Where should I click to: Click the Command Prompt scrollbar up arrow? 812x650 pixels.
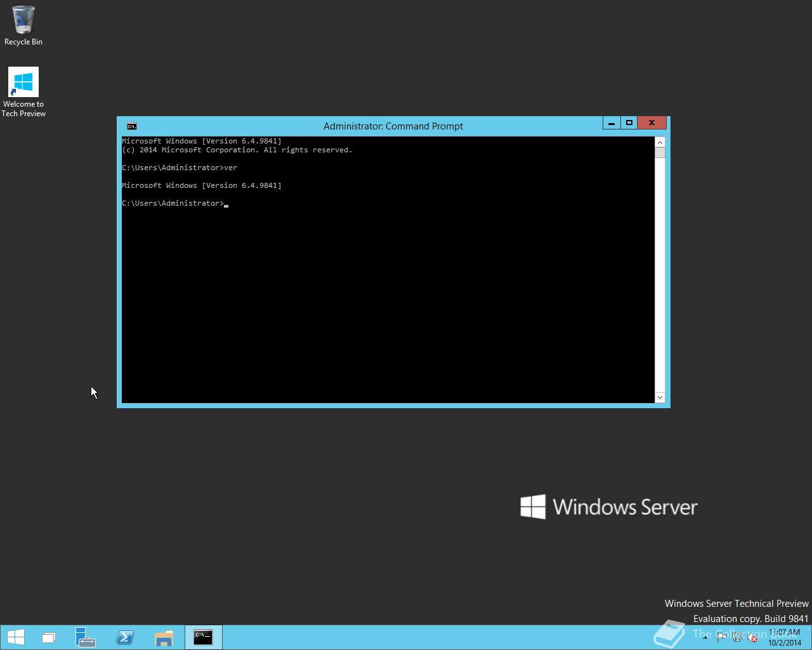click(660, 142)
